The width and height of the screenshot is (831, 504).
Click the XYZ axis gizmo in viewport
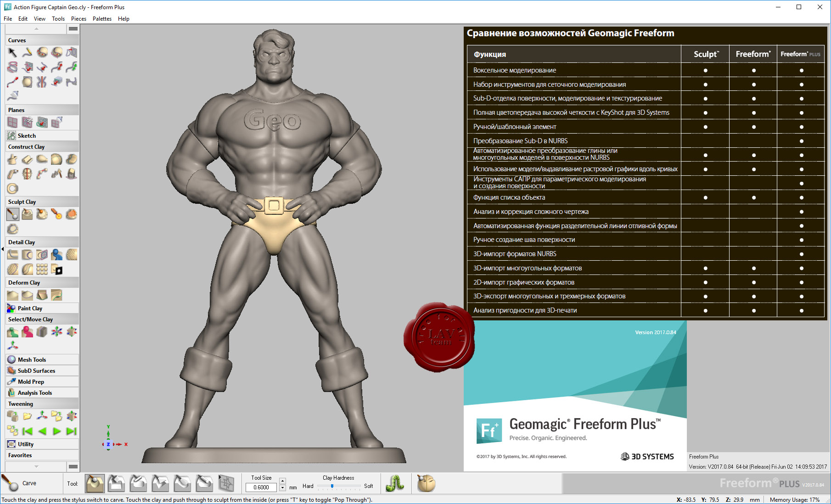pos(113,438)
